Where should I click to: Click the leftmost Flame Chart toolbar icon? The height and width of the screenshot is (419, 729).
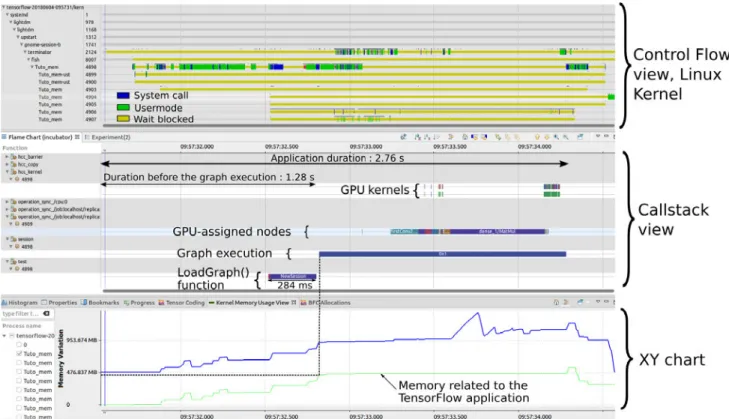pos(404,137)
